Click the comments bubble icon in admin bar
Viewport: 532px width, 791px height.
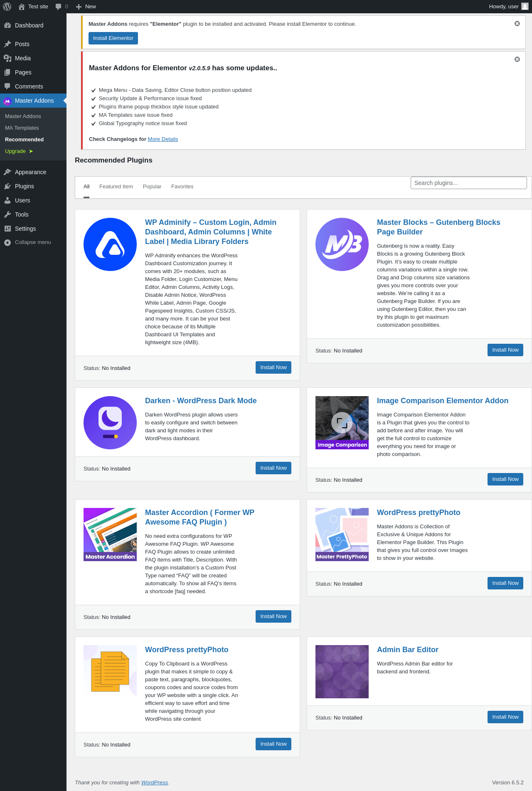coord(58,7)
